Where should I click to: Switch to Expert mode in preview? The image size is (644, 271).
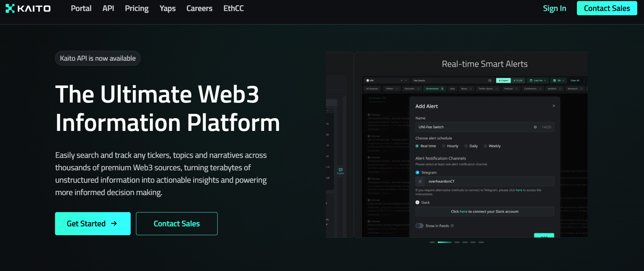[503, 81]
